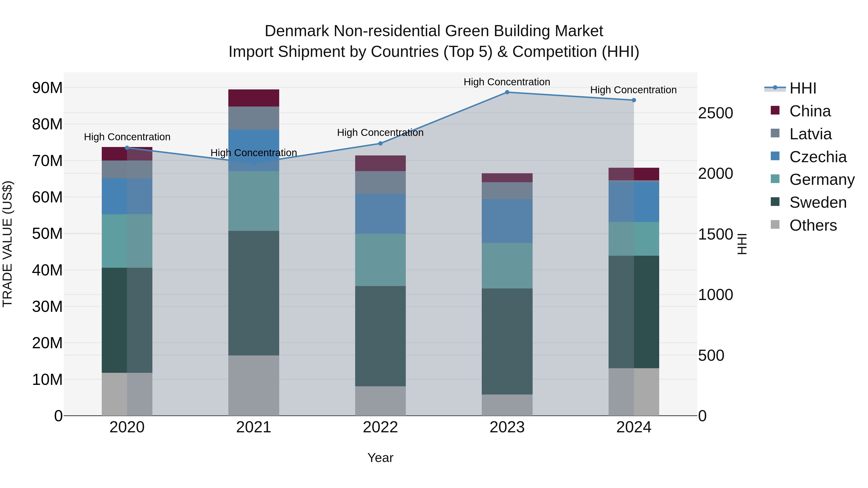868x488 pixels.
Task: Click the HHI line marker for 2022
Action: [380, 143]
